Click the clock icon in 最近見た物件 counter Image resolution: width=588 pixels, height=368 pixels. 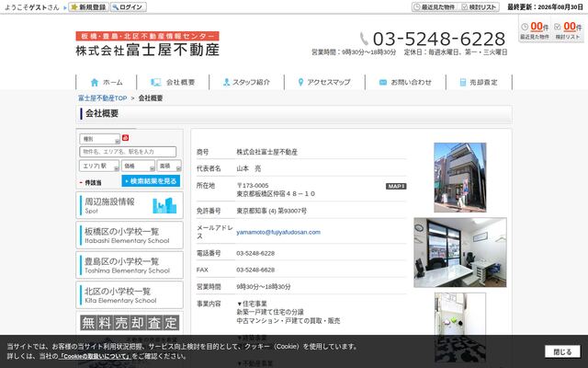click(525, 27)
